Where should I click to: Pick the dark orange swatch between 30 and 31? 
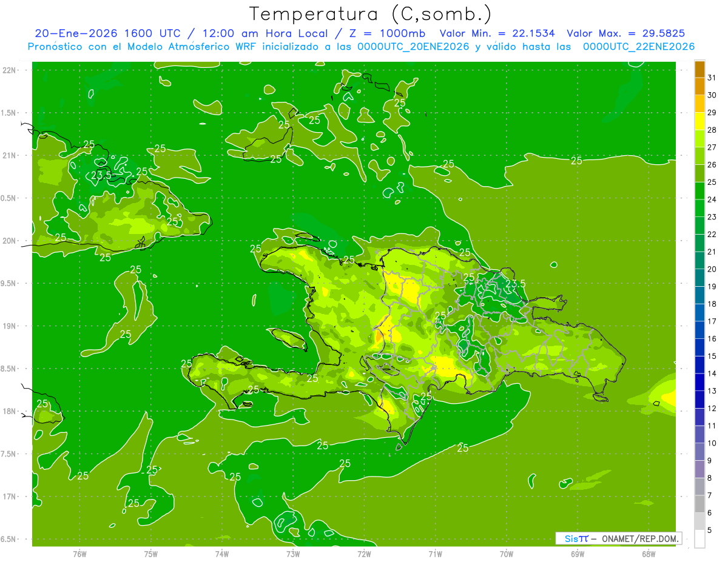tap(699, 87)
